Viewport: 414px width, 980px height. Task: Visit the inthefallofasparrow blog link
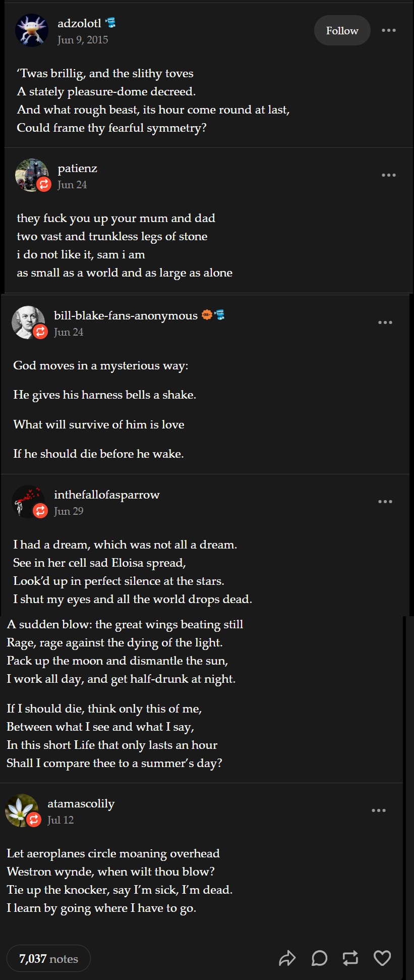(106, 495)
